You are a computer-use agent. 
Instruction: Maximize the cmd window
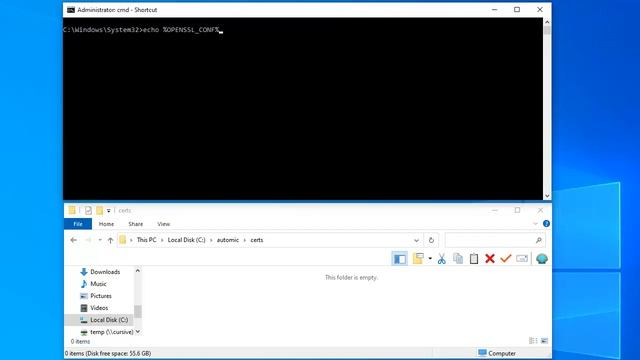(517, 9)
